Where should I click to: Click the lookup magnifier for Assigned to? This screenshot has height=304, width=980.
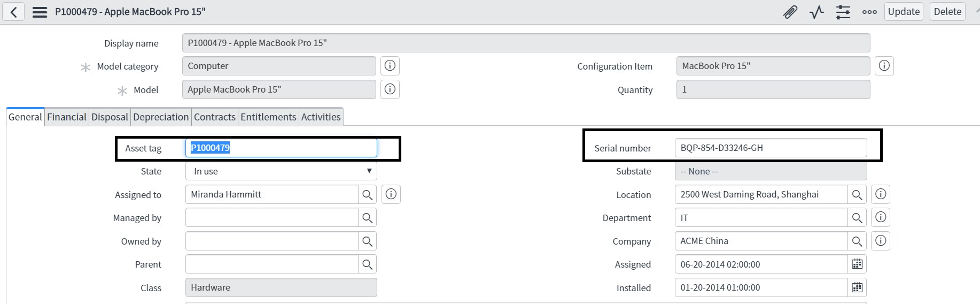pyautogui.click(x=367, y=195)
